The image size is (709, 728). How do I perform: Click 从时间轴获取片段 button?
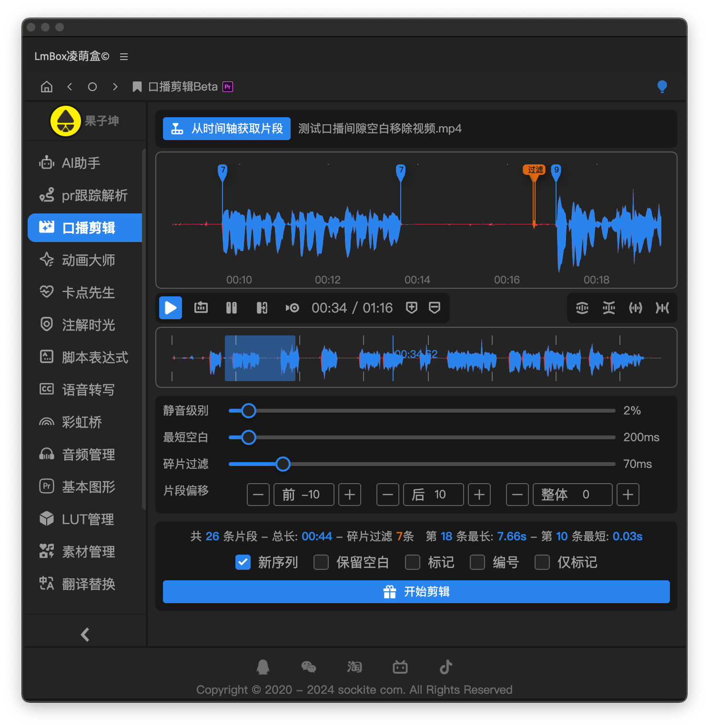tap(227, 129)
